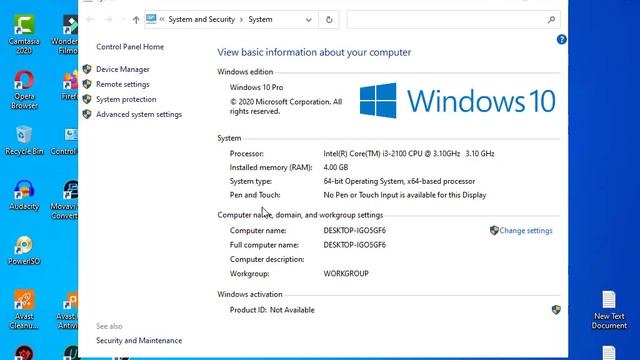Image resolution: width=640 pixels, height=360 pixels.
Task: Click the forward navigation arrow
Action: coord(109,20)
